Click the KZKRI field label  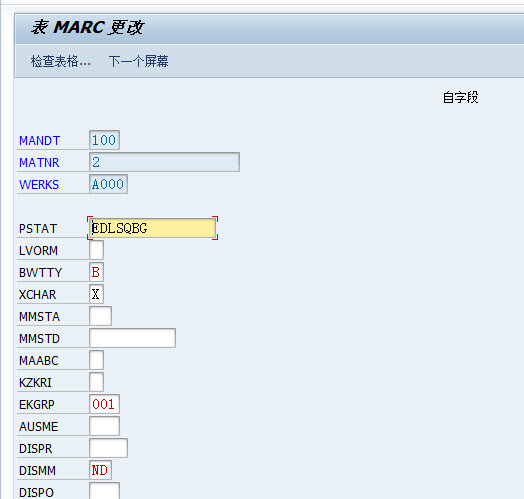[35, 383]
